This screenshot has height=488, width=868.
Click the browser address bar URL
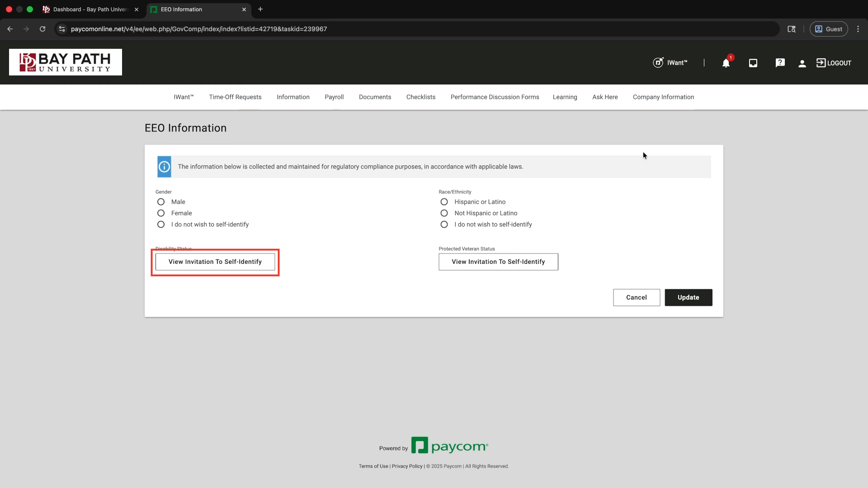[199, 29]
